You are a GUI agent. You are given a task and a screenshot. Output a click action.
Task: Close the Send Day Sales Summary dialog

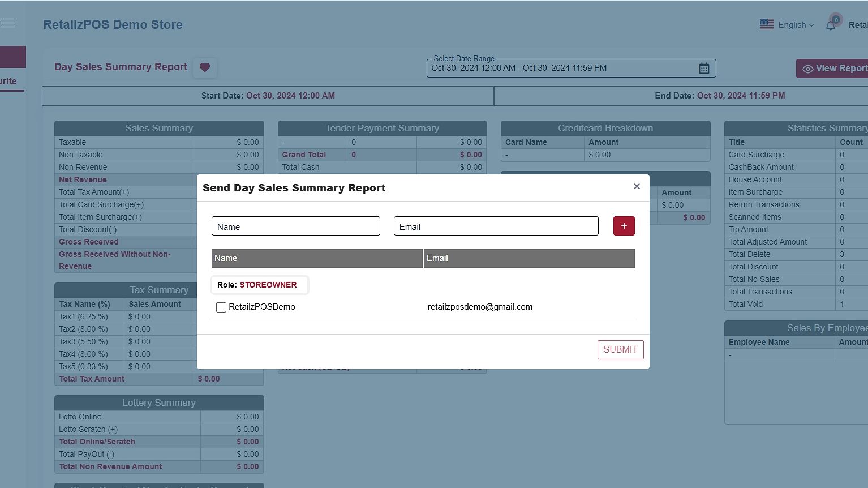637,186
